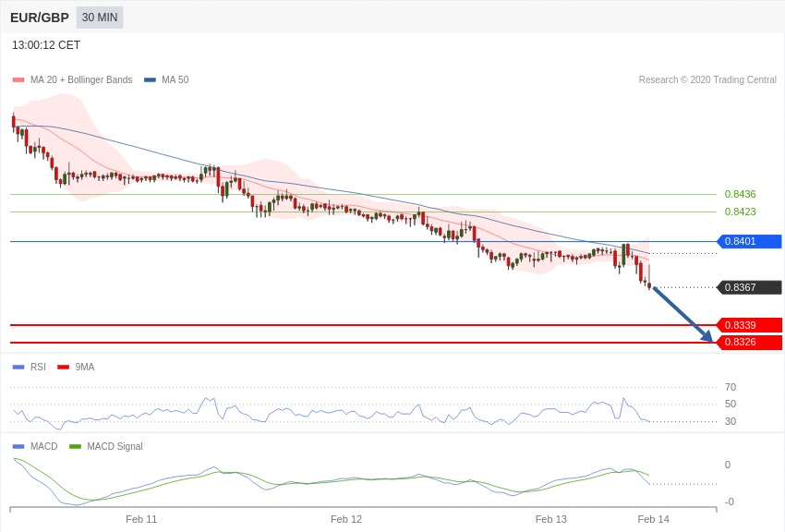Click the Research © 2020 Trading Central credit
The image size is (785, 532).
click(x=707, y=80)
